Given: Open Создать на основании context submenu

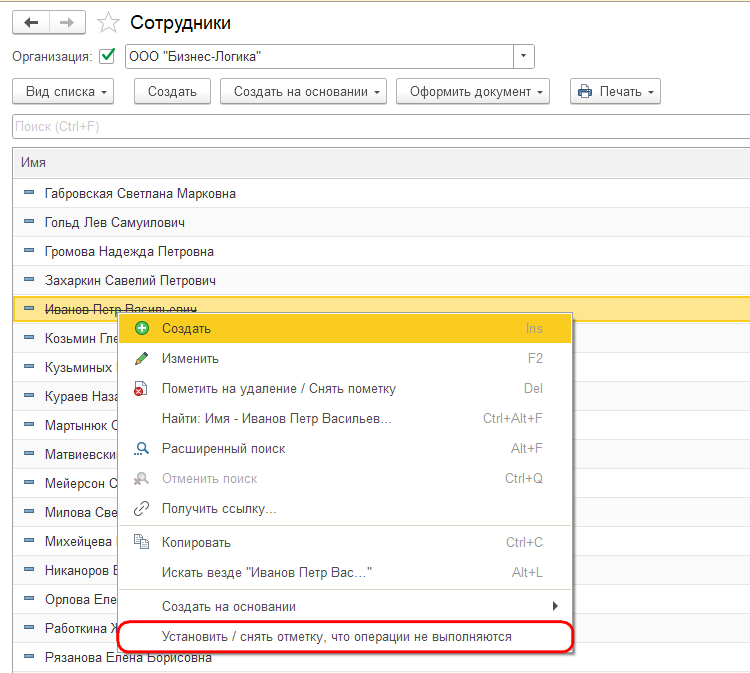Looking at the screenshot, I should (345, 606).
